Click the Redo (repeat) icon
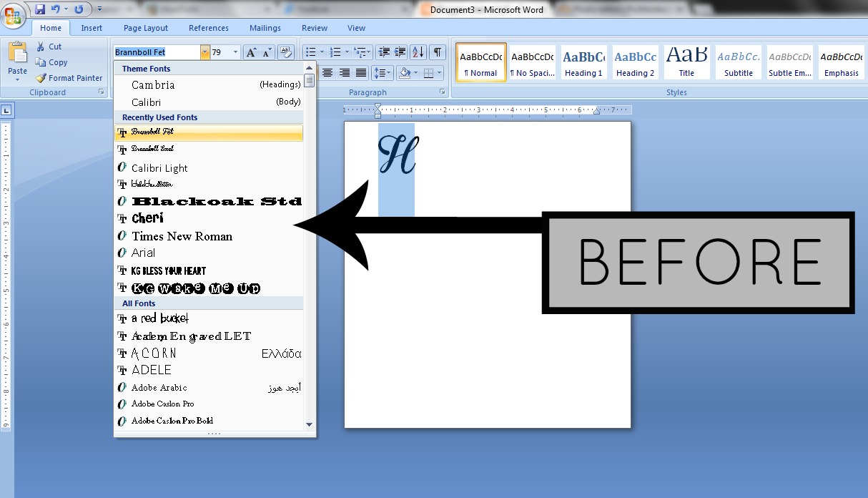 tap(78, 9)
